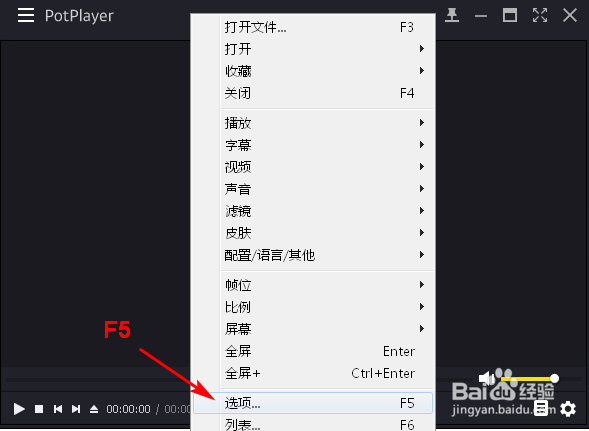Image resolution: width=589 pixels, height=431 pixels.
Task: Select 选项... (F5) menu entry
Action: [x=313, y=403]
